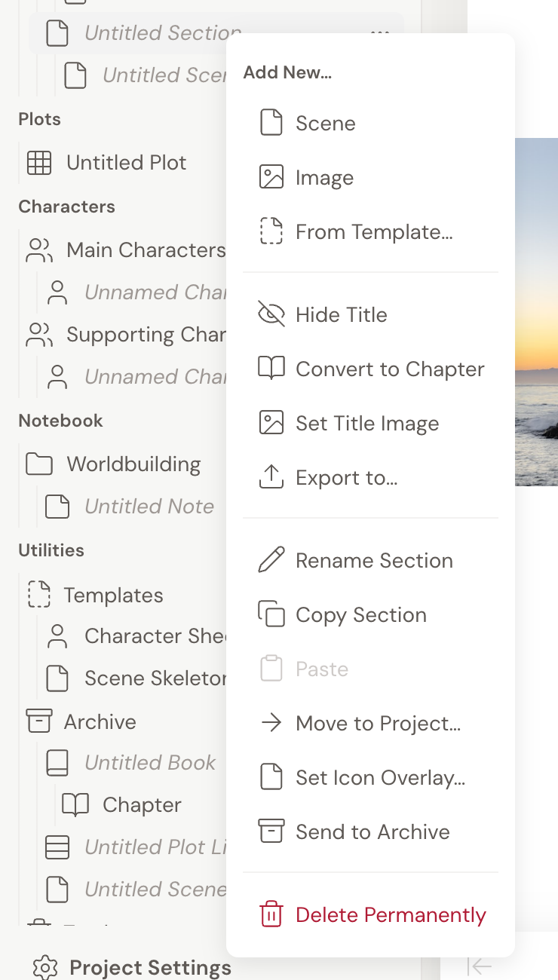Image resolution: width=558 pixels, height=980 pixels.
Task: Click the dashed page icon beside Templates
Action: pyautogui.click(x=39, y=594)
